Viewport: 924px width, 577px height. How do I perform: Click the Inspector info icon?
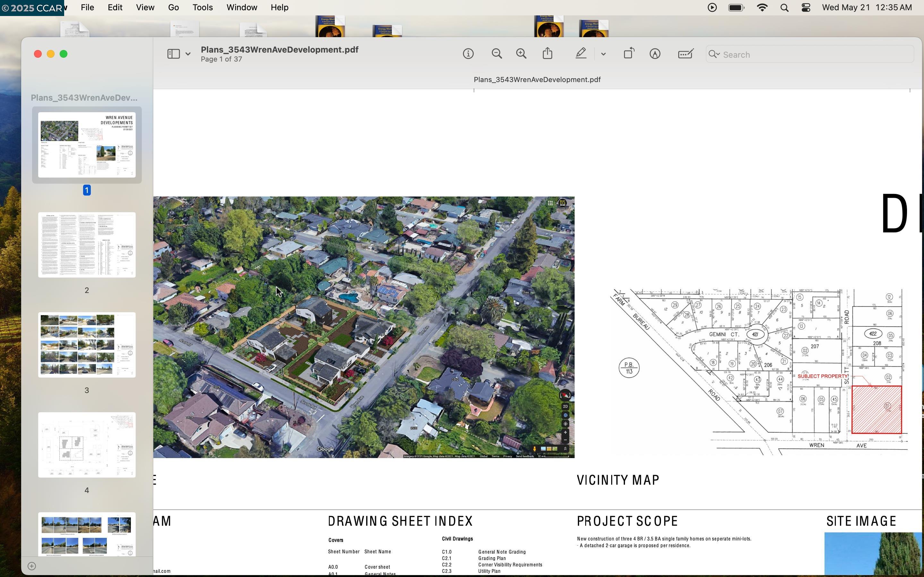pos(468,54)
